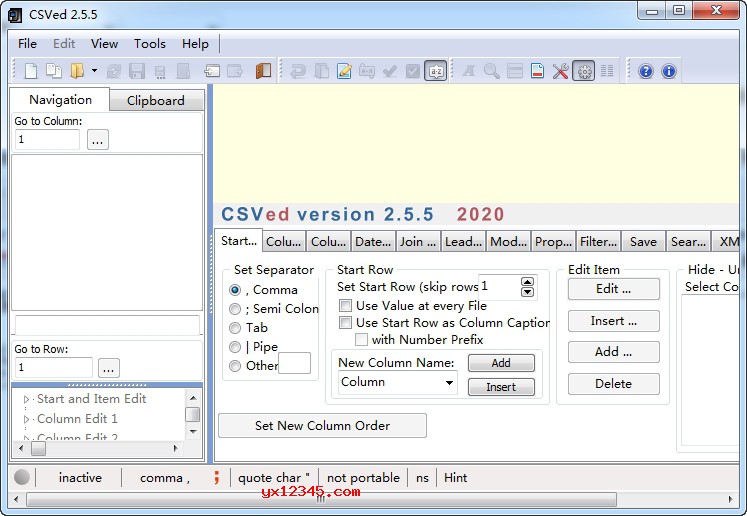Click the Go to Row input field

[x=53, y=368]
